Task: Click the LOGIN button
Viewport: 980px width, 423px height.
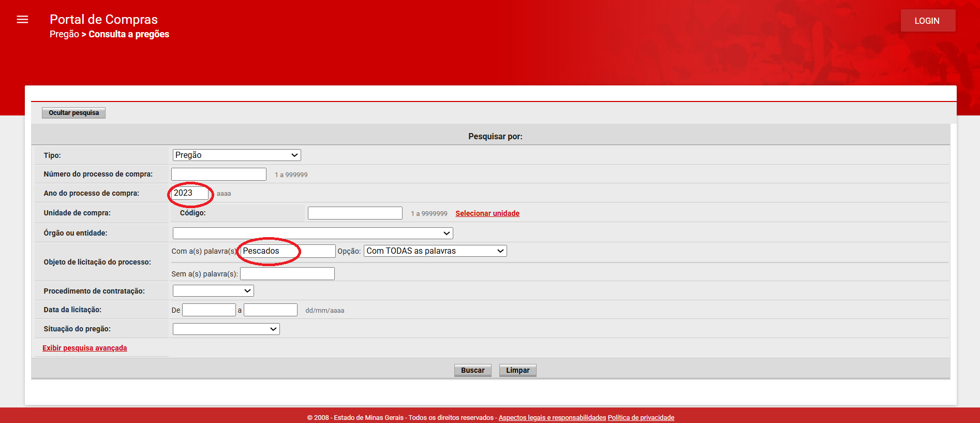Action: pyautogui.click(x=927, y=21)
